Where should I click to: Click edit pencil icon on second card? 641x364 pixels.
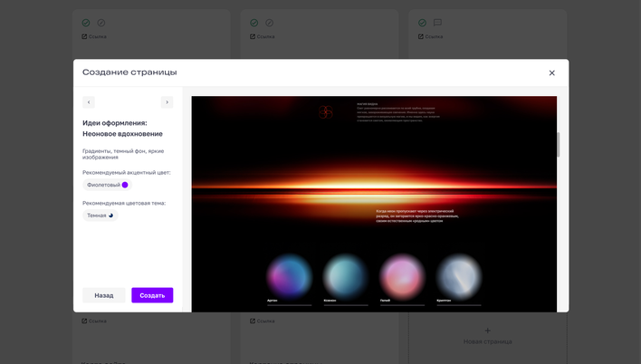[x=270, y=23]
